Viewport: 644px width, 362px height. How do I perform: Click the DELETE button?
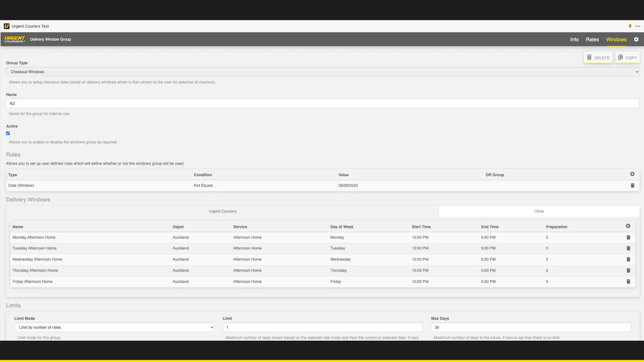click(x=598, y=58)
